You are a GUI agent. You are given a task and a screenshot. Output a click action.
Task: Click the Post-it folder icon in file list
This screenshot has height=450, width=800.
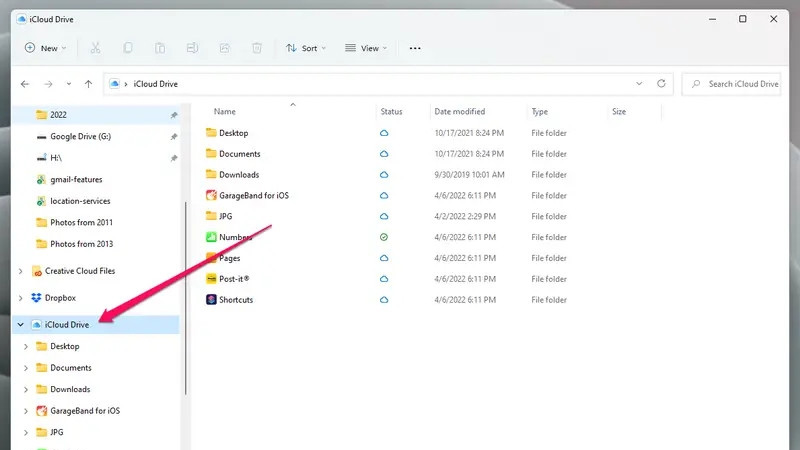211,279
